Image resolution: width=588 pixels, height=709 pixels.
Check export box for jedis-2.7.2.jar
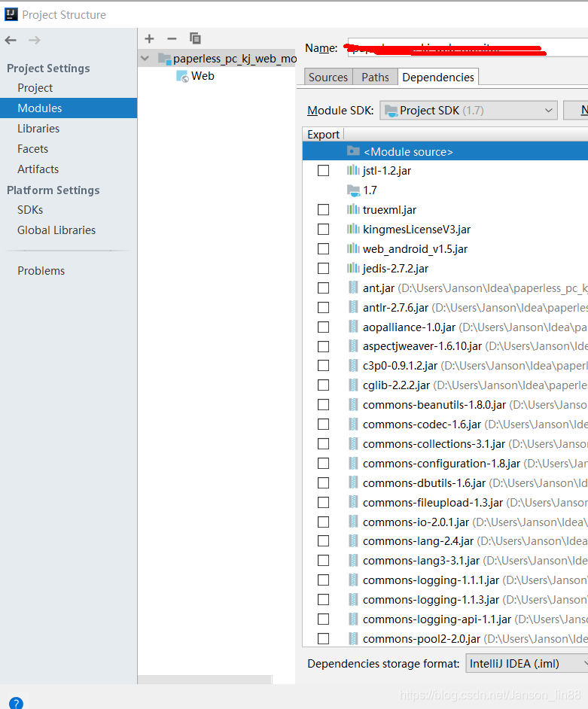click(x=324, y=268)
